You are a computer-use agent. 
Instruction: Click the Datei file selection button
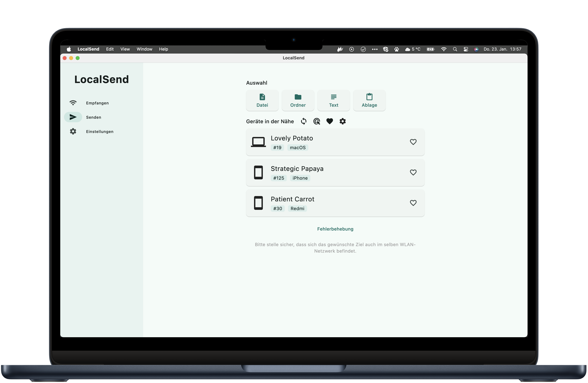coord(262,100)
